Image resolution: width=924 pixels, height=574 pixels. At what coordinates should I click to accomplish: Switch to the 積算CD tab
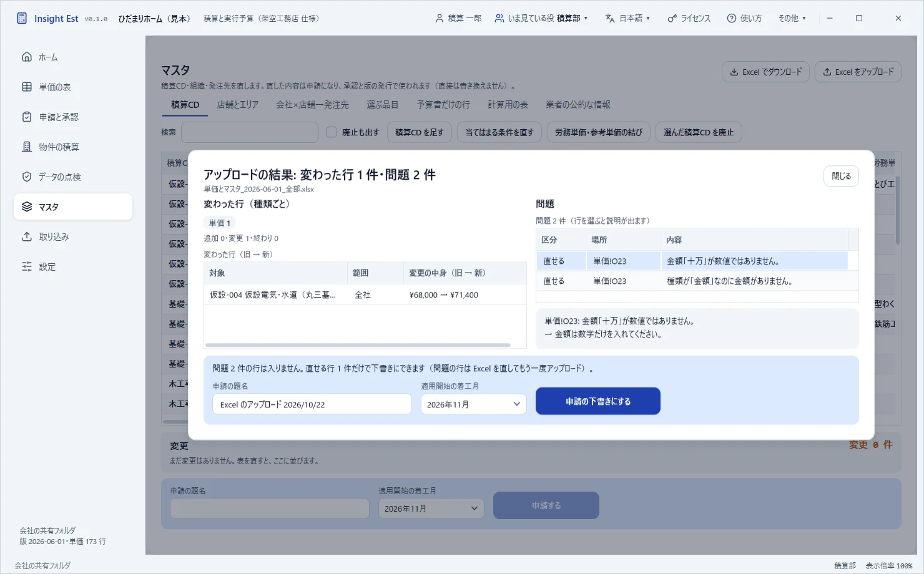tap(185, 105)
